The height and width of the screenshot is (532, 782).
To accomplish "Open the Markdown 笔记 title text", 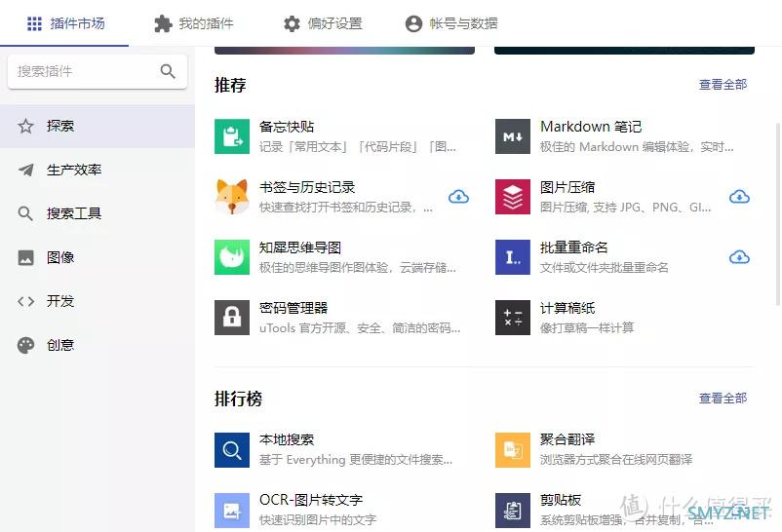I will pyautogui.click(x=591, y=127).
